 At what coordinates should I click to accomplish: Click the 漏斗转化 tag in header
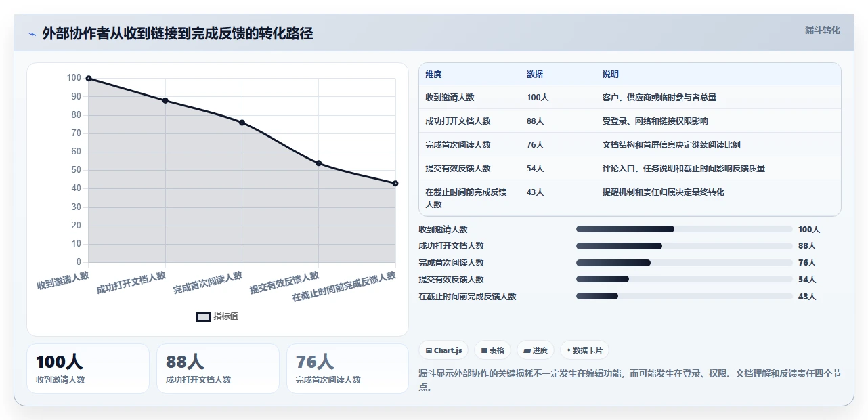point(822,30)
